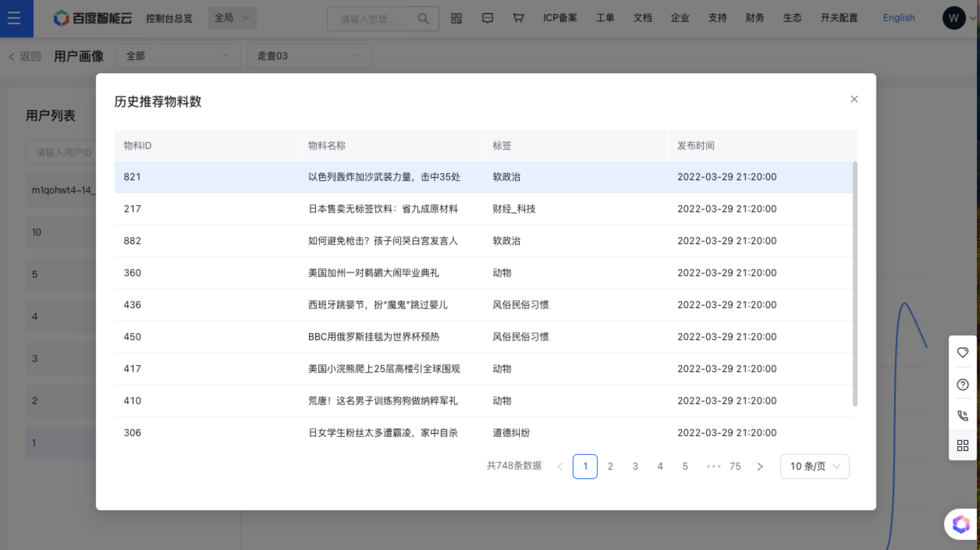
Task: Go to last page 75
Action: coord(735,467)
